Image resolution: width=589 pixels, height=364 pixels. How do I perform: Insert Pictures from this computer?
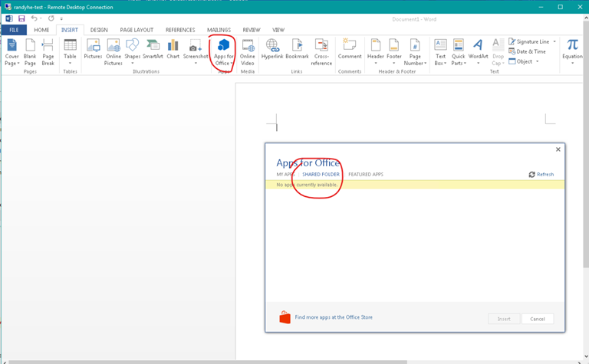coord(93,49)
